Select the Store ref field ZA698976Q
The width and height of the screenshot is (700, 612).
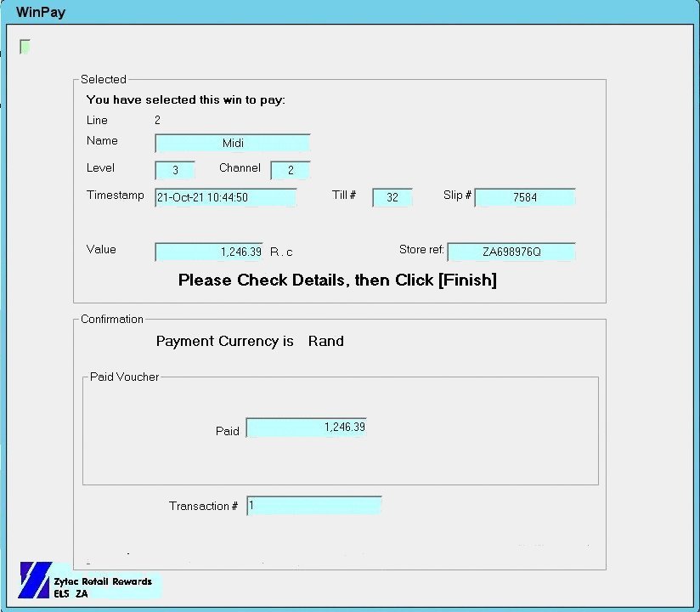coord(511,252)
